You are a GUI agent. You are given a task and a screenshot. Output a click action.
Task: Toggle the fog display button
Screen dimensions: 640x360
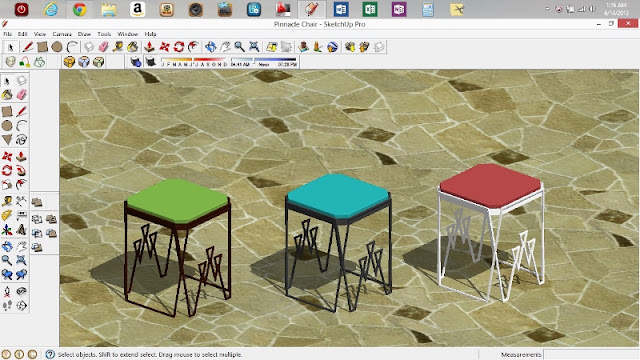pyautogui.click(x=151, y=62)
